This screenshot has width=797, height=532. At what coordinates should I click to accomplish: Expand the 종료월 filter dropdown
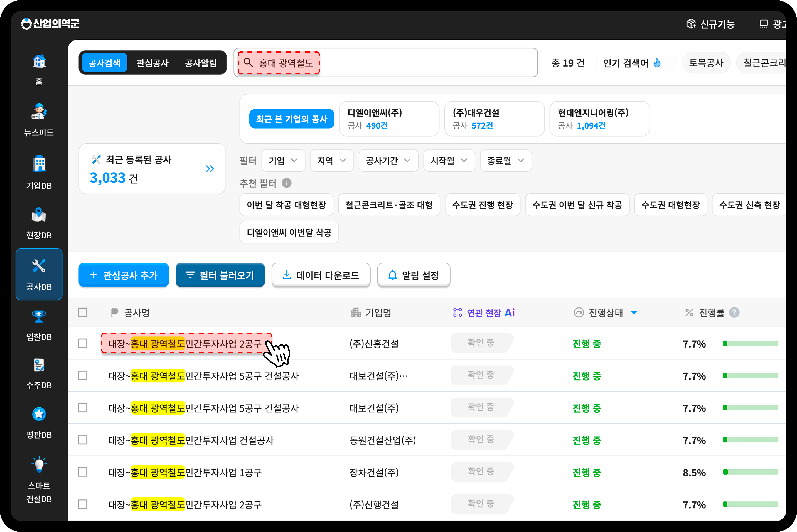point(506,161)
